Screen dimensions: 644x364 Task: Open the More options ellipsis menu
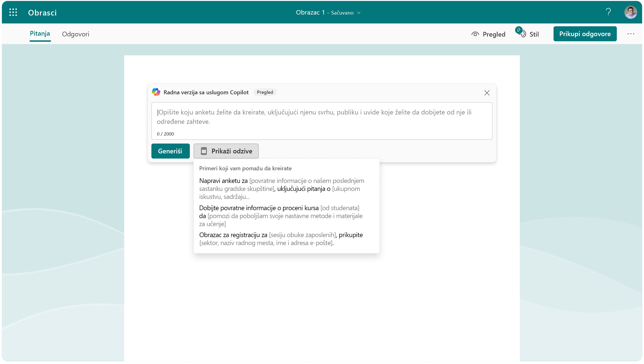pyautogui.click(x=630, y=34)
